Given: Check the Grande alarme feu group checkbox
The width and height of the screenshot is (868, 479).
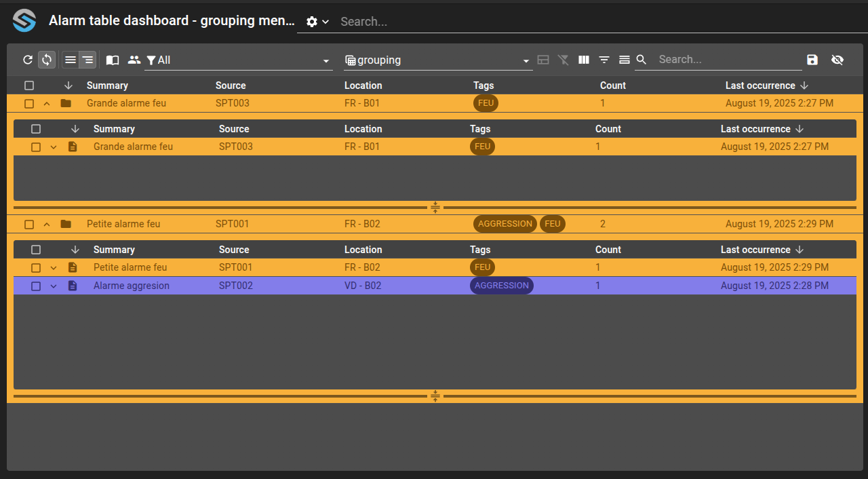Looking at the screenshot, I should coord(29,104).
